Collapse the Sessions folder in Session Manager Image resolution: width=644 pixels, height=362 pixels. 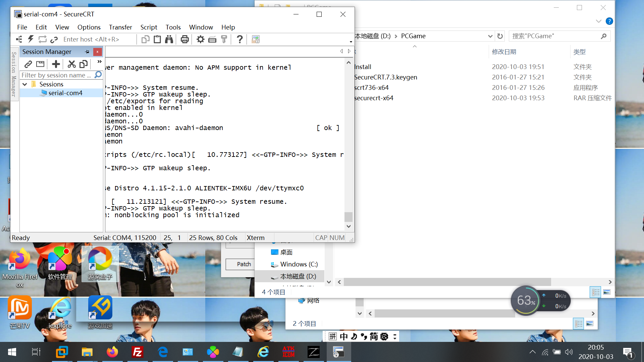[24, 84]
